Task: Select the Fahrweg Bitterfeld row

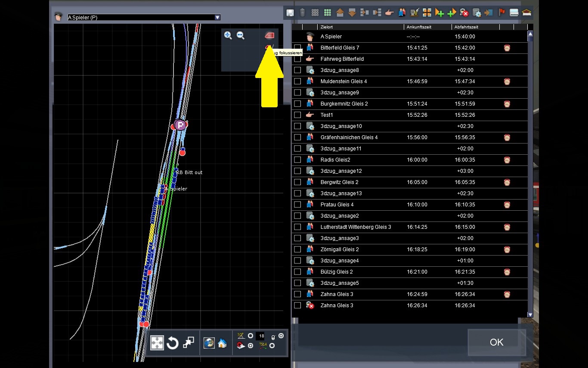Action: pyautogui.click(x=342, y=59)
